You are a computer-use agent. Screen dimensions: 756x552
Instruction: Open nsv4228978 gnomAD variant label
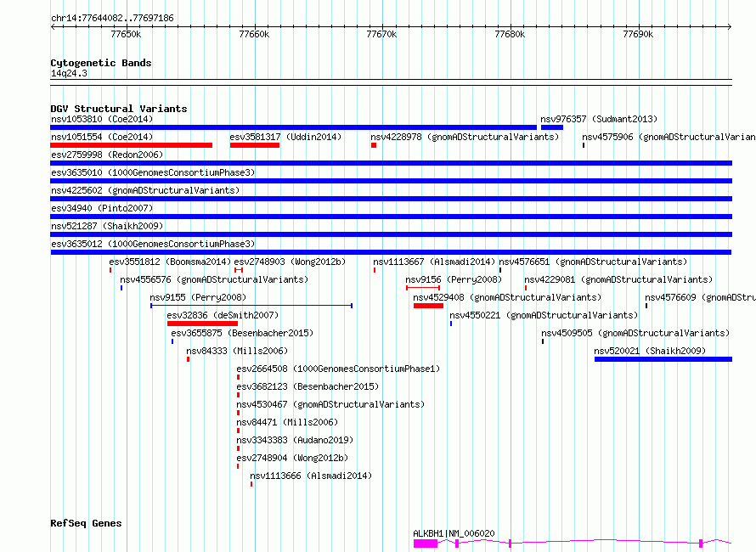click(465, 137)
